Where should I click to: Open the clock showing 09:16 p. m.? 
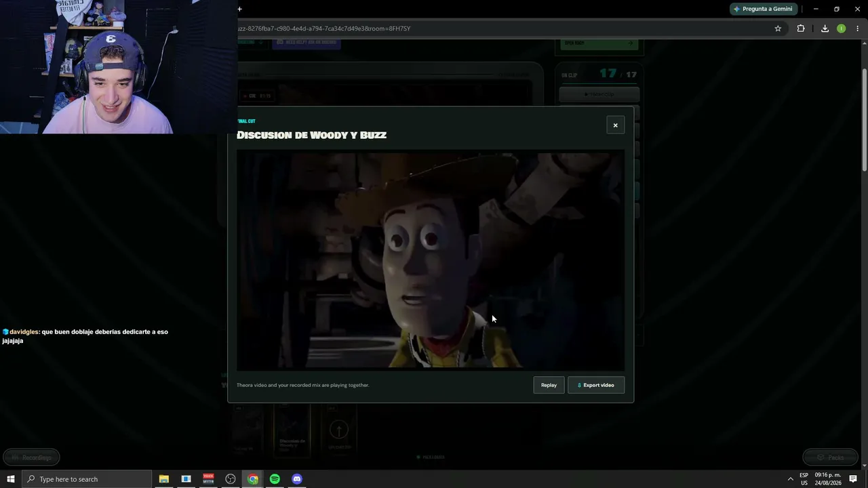click(x=827, y=479)
